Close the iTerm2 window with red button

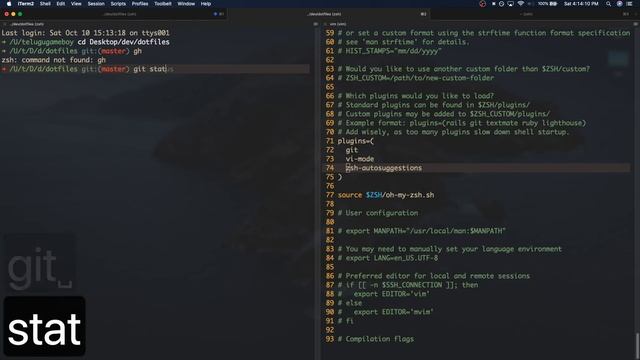(x=7, y=14)
